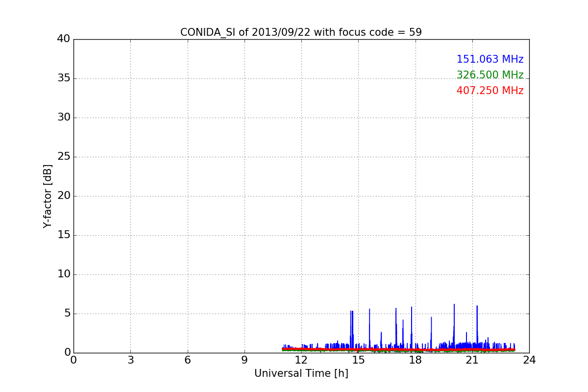Screen dimensions: 588x392
Task: Click the y-axis tick label 30
Action: click(64, 118)
